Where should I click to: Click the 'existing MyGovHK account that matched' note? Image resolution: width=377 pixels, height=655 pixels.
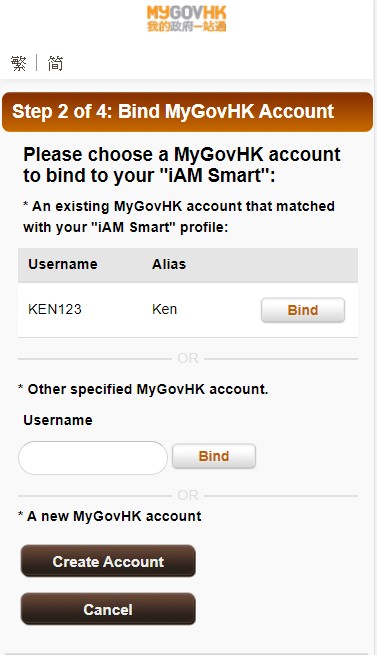(x=179, y=216)
